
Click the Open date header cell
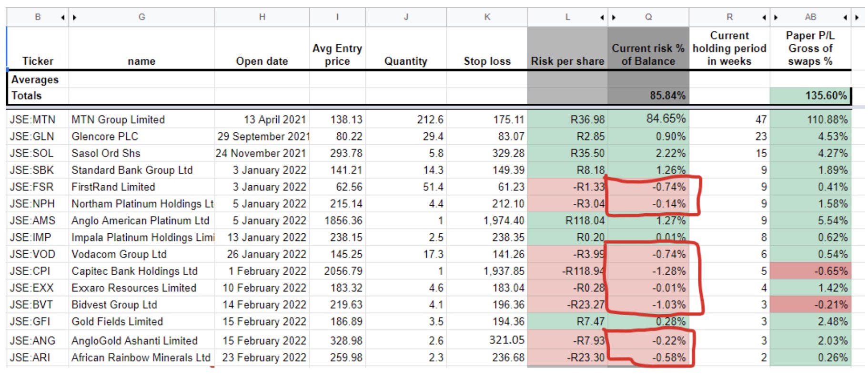262,49
